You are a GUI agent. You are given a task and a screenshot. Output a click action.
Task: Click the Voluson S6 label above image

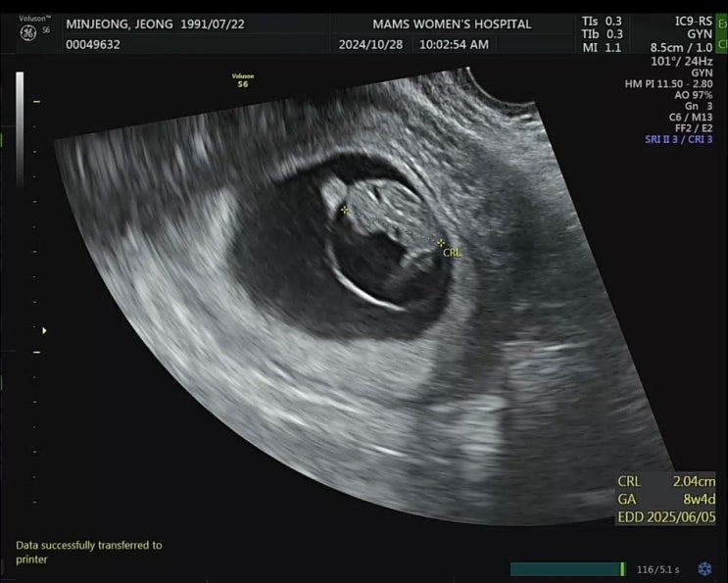point(243,80)
